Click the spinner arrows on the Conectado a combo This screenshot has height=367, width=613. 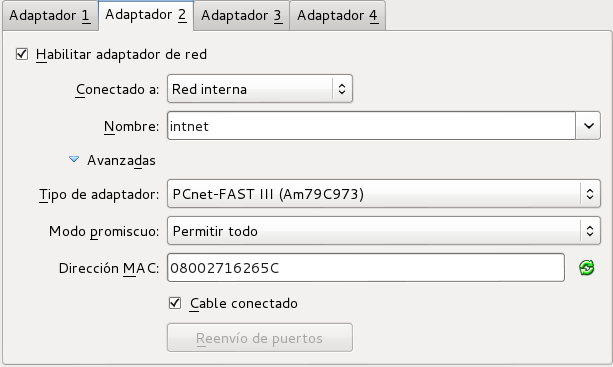point(342,89)
